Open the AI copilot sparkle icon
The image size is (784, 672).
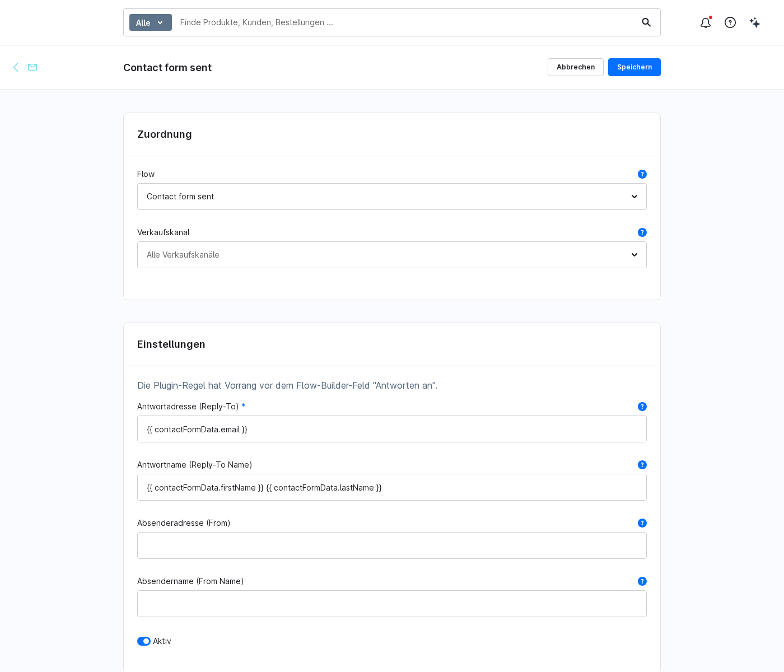pyautogui.click(x=755, y=22)
